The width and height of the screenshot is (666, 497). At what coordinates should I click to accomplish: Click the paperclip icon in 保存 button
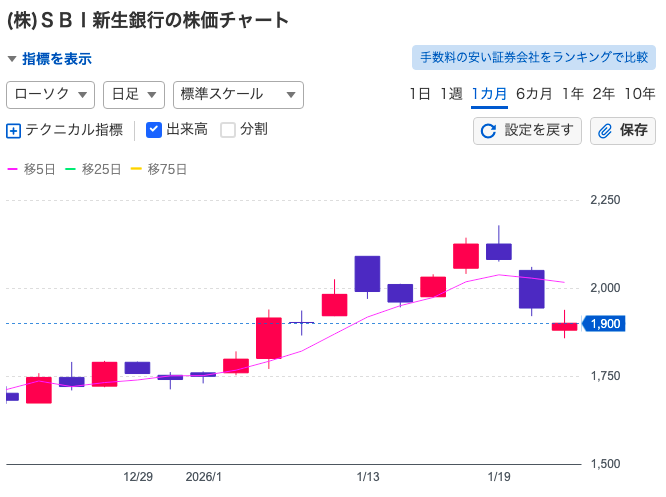tap(605, 130)
